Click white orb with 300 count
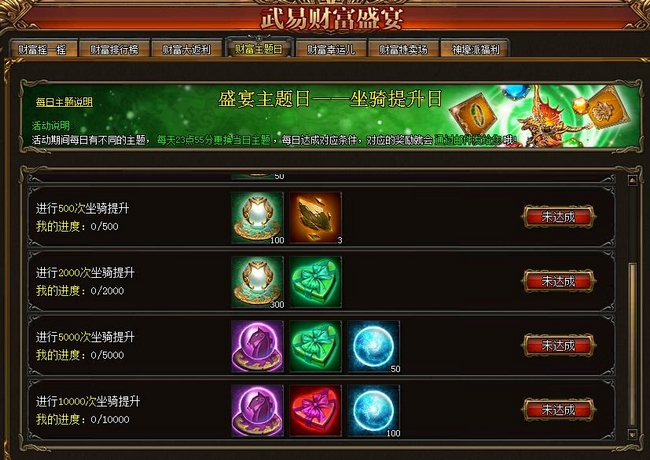Screen dimensions: 650x460 (257, 282)
